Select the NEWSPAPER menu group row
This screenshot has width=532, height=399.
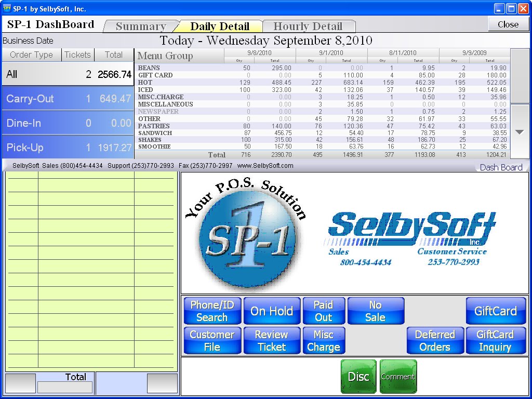coord(322,112)
